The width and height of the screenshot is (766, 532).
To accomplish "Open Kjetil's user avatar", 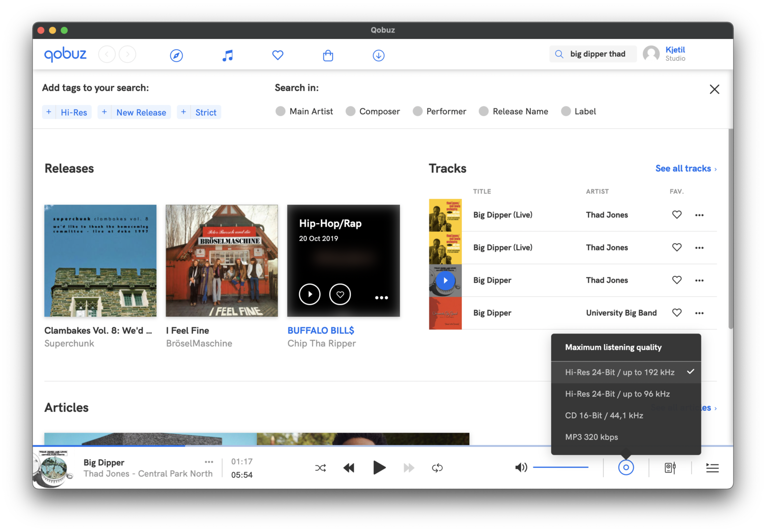I will (x=651, y=54).
